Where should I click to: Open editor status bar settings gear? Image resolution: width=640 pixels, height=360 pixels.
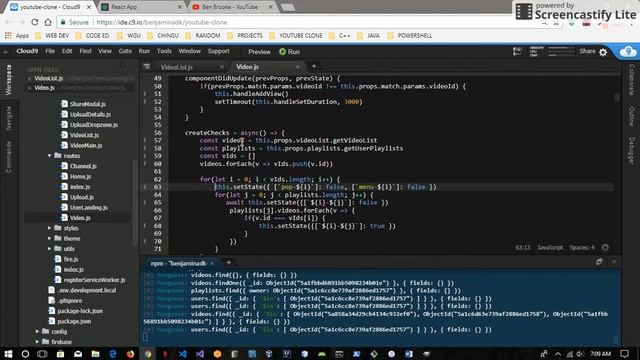pyautogui.click(x=605, y=247)
